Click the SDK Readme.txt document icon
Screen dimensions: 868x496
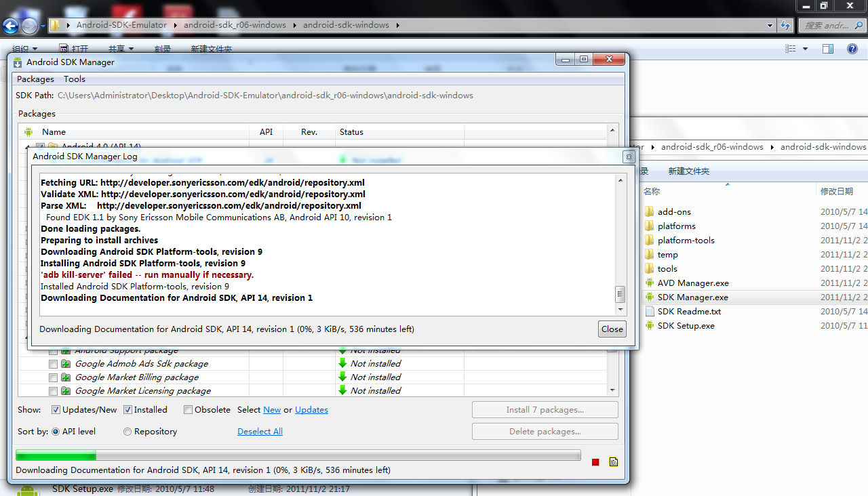(649, 312)
